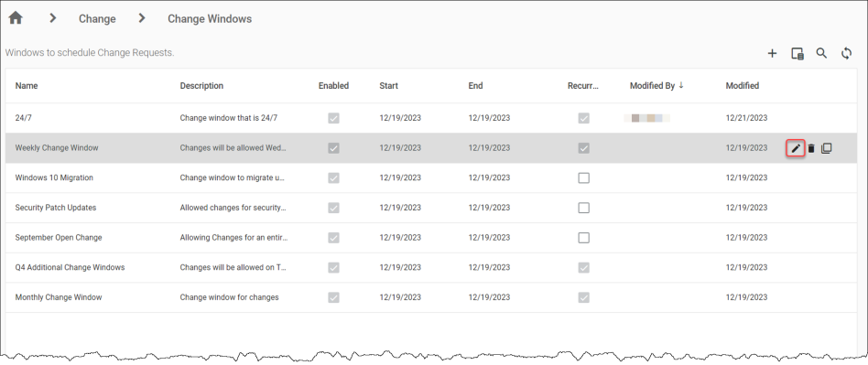
Task: Sort the table by Name column header
Action: [x=27, y=86]
